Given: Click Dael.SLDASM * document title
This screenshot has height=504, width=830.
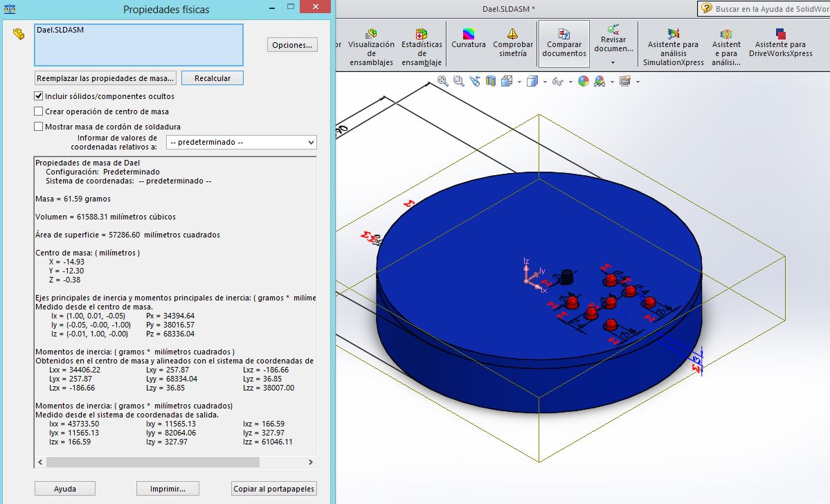Looking at the screenshot, I should (x=509, y=8).
